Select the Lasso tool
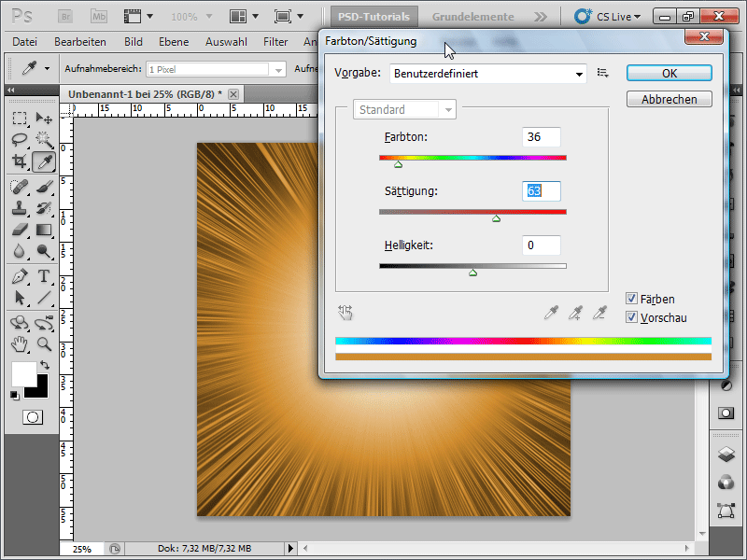The height and width of the screenshot is (560, 747). [x=20, y=139]
